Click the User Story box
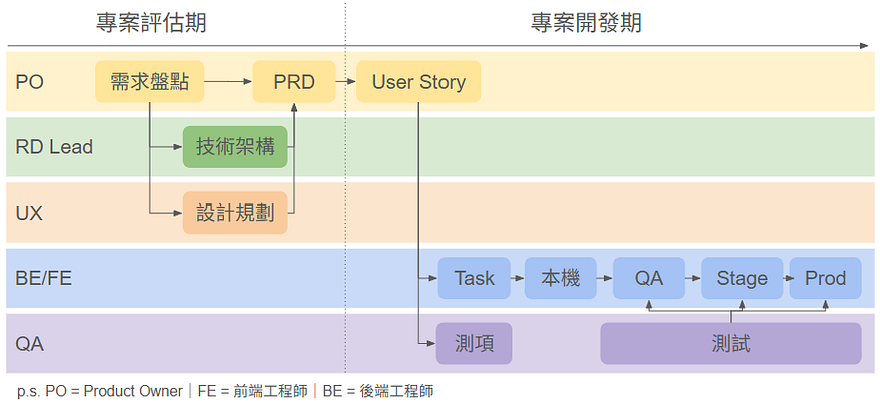The width and height of the screenshot is (880, 408). 419,81
